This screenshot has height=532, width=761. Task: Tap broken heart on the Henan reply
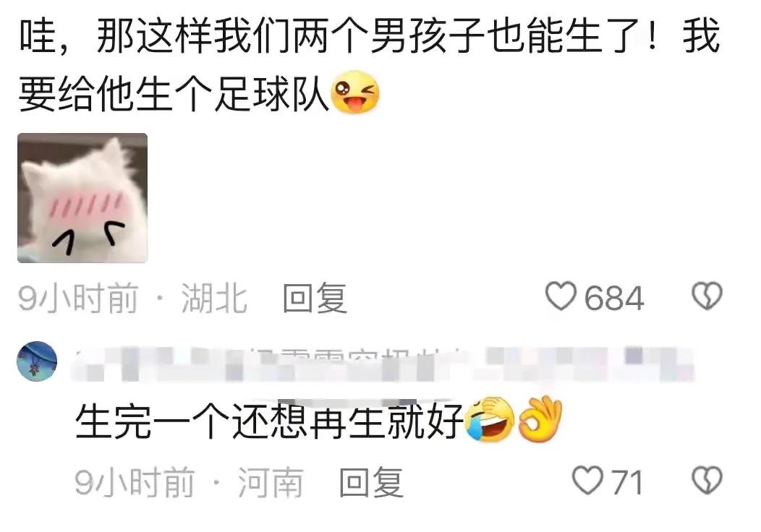(x=707, y=480)
